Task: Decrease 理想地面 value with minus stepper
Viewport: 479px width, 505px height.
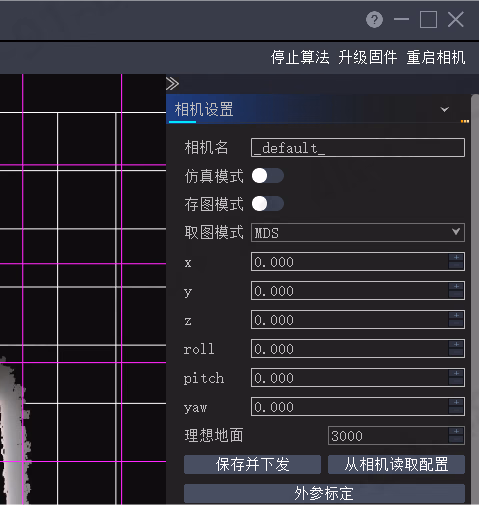Action: 456,439
